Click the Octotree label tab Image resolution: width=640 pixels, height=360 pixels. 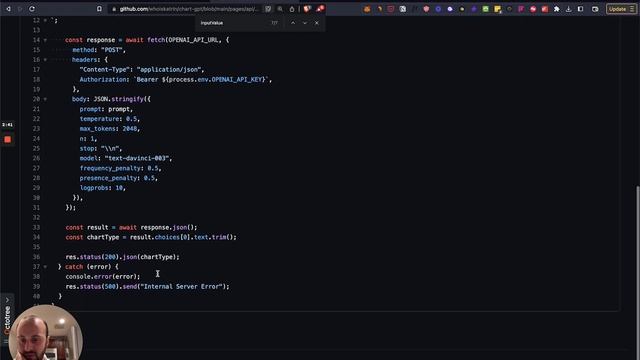point(7,321)
